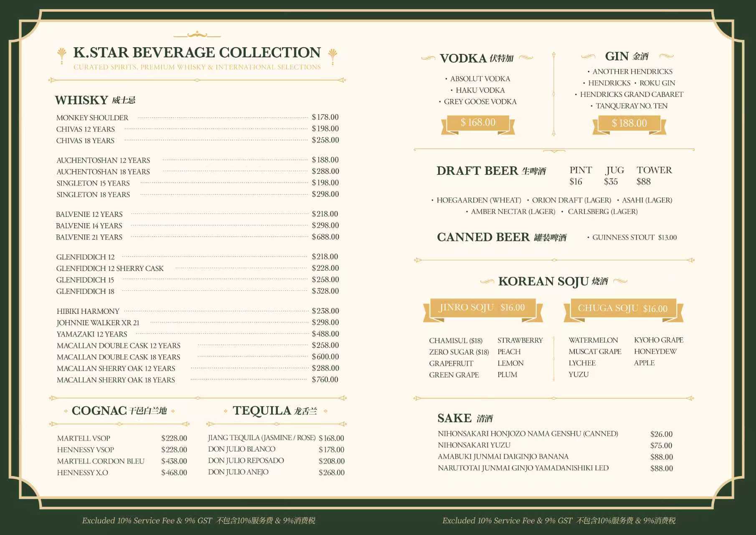Click the Balvenie 21 Years price $688.00
This screenshot has width=756, height=535.
tap(325, 237)
